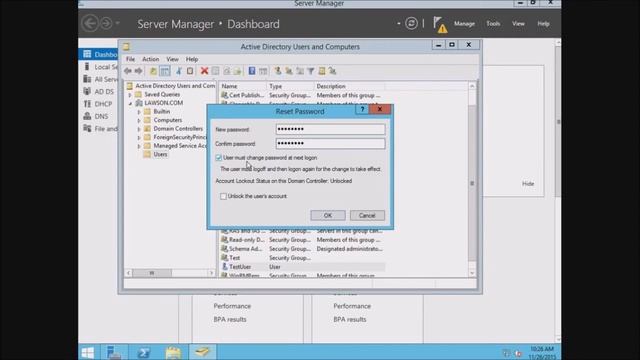640x360 pixels.
Task: Click the list pane scroll-down arrow
Action: tap(472, 273)
